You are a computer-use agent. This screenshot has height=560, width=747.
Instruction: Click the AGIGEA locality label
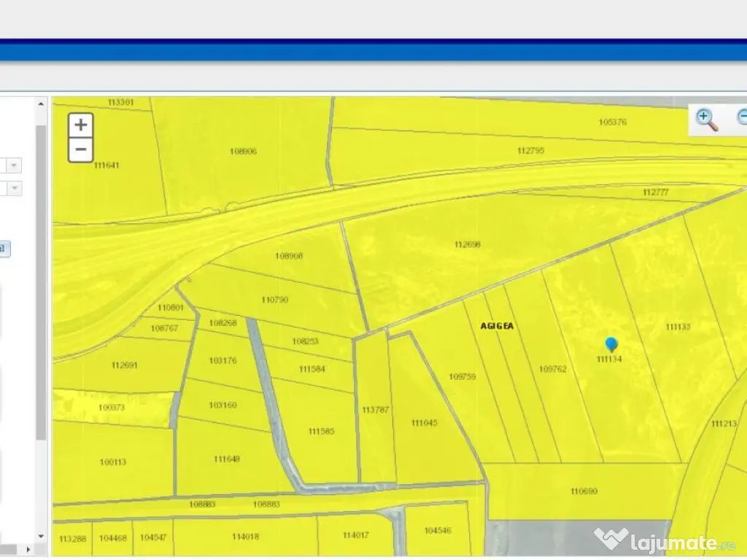tap(497, 326)
